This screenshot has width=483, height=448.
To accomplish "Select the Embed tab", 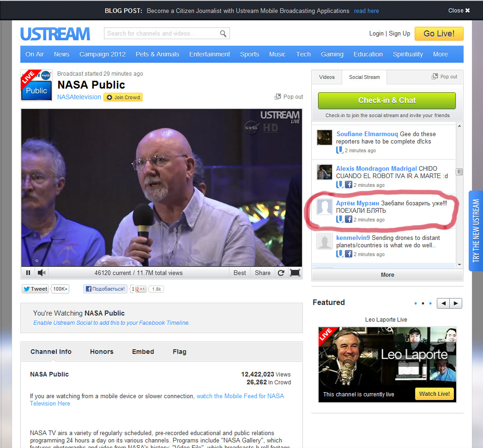I will [143, 352].
